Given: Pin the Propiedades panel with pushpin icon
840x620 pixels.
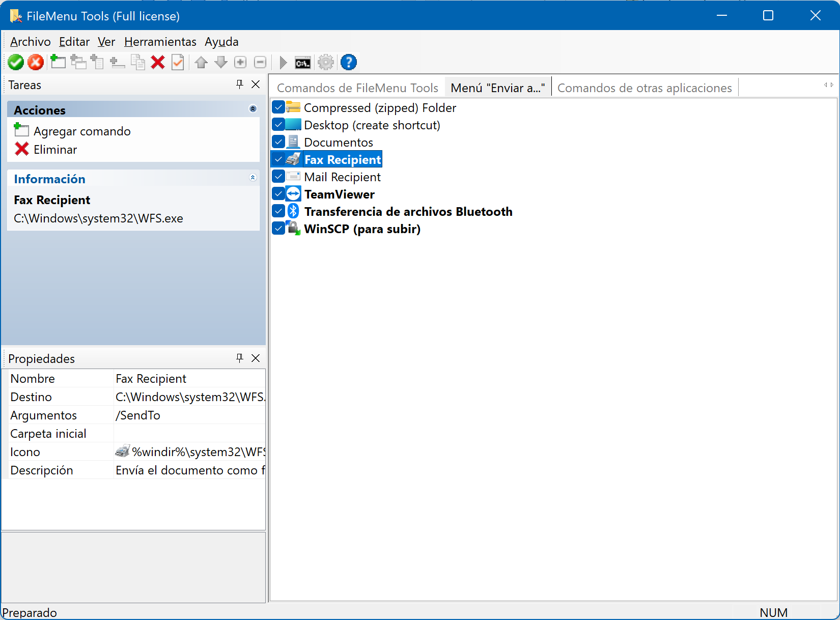Looking at the screenshot, I should 240,358.
